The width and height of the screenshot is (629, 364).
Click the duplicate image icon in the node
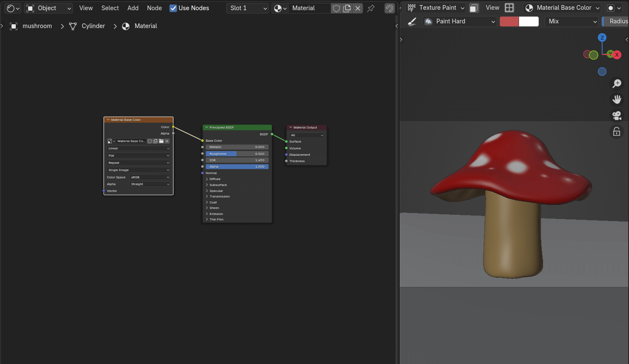pos(155,141)
